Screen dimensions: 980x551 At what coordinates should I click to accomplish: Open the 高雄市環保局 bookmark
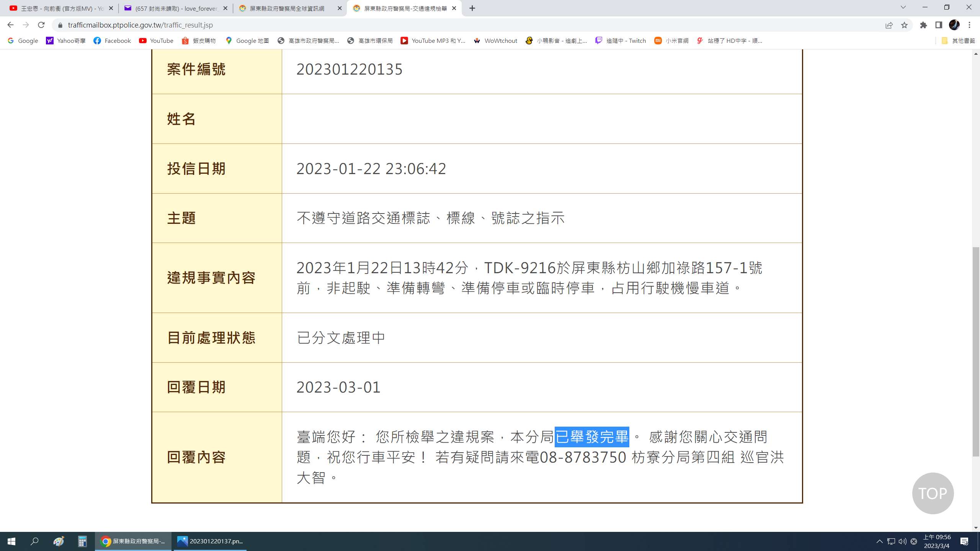pyautogui.click(x=370, y=41)
